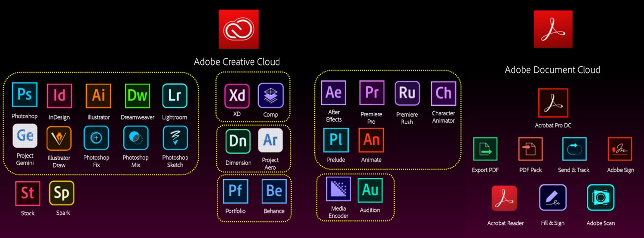Launch the Illustrator Ai icon

(98, 96)
